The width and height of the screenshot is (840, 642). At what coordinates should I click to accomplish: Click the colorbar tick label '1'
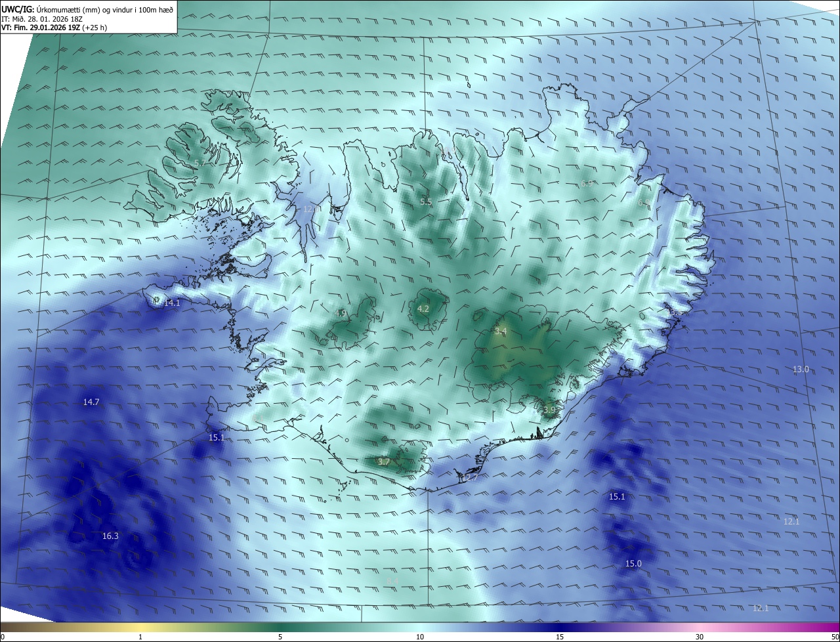[x=140, y=637]
